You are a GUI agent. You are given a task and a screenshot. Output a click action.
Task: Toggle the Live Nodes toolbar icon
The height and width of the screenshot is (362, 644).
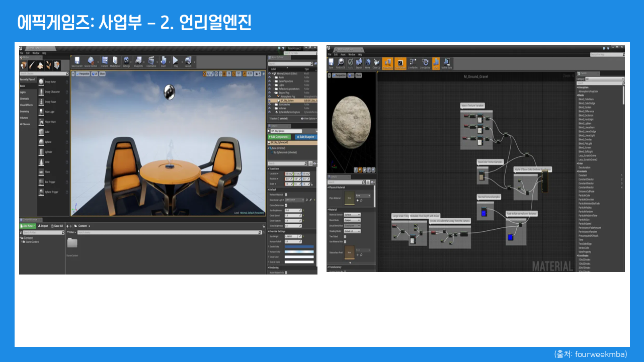tap(413, 63)
